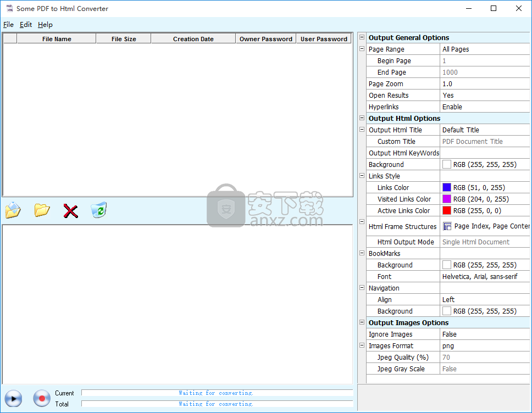Image resolution: width=532 pixels, height=413 pixels.
Task: Click the add PDF files icon
Action: pyautogui.click(x=13, y=210)
